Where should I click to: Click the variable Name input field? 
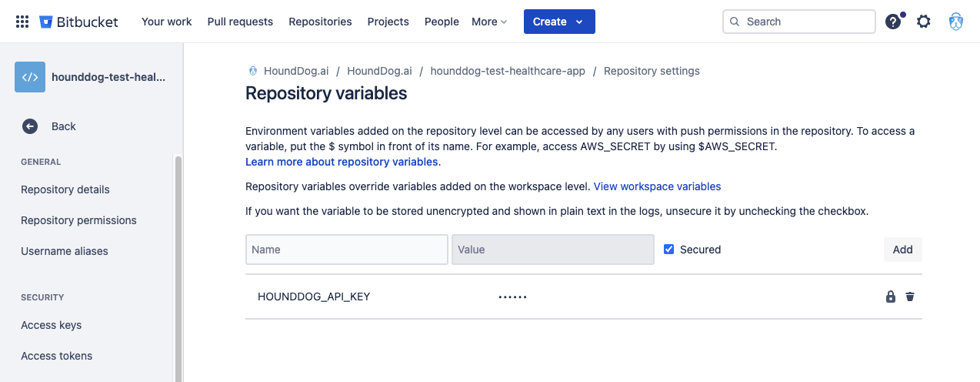[347, 250]
